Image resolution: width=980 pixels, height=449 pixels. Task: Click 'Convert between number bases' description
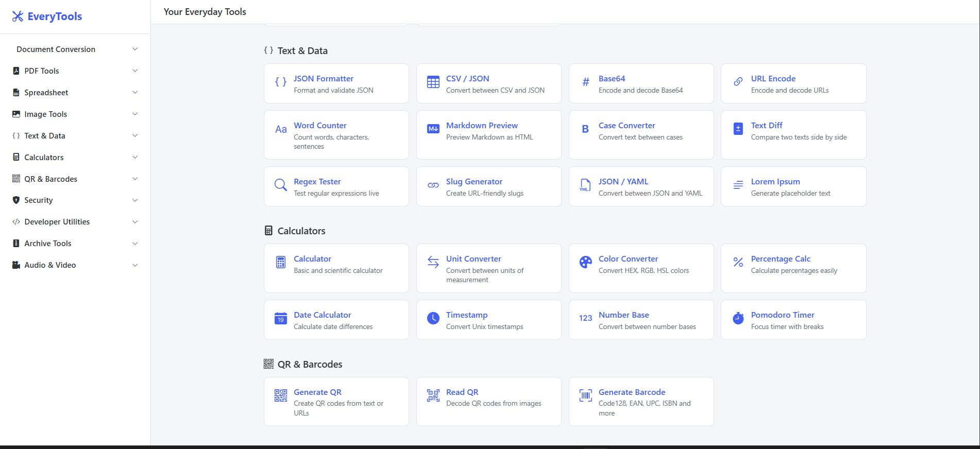647,327
